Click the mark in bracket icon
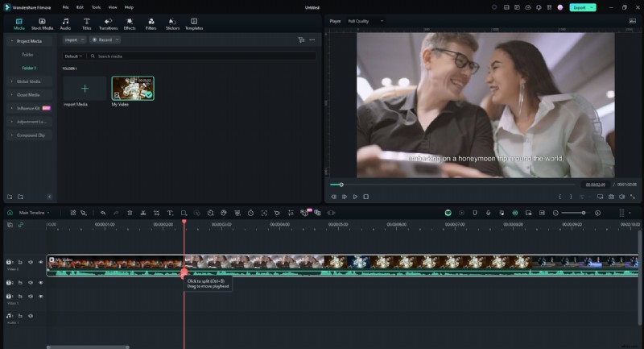The width and height of the screenshot is (644, 349). [x=559, y=197]
